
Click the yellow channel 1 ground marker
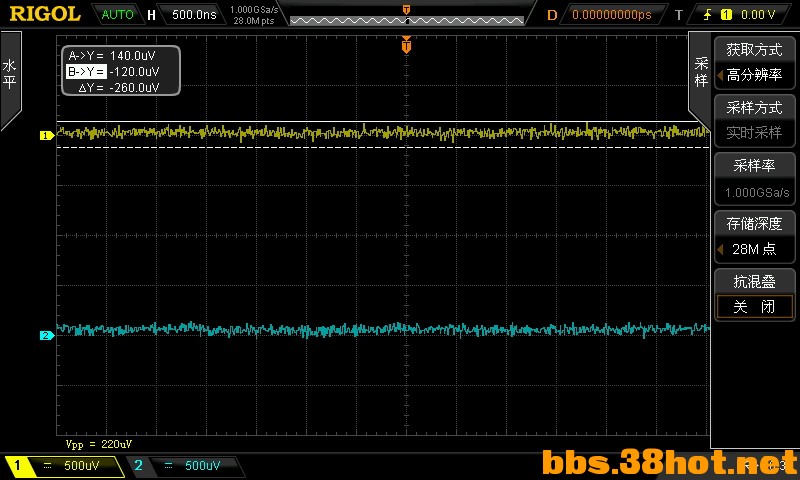tap(46, 135)
